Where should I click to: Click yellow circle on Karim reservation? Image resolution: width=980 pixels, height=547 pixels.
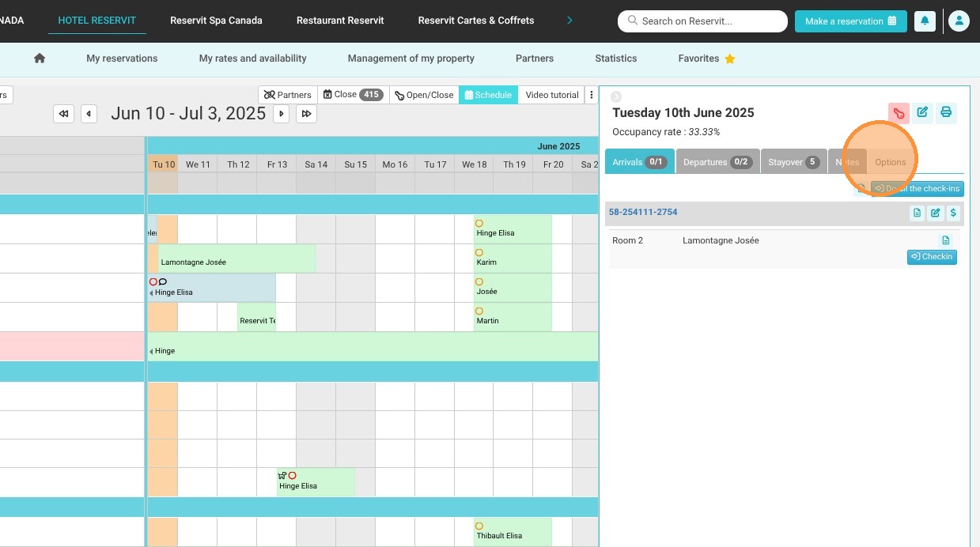pos(479,253)
